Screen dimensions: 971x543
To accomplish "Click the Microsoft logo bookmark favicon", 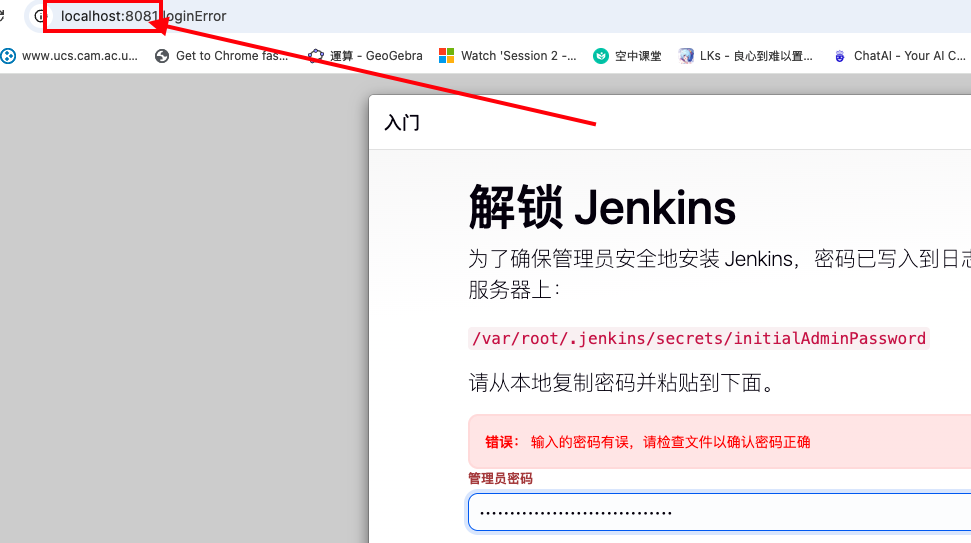I will click(x=446, y=56).
